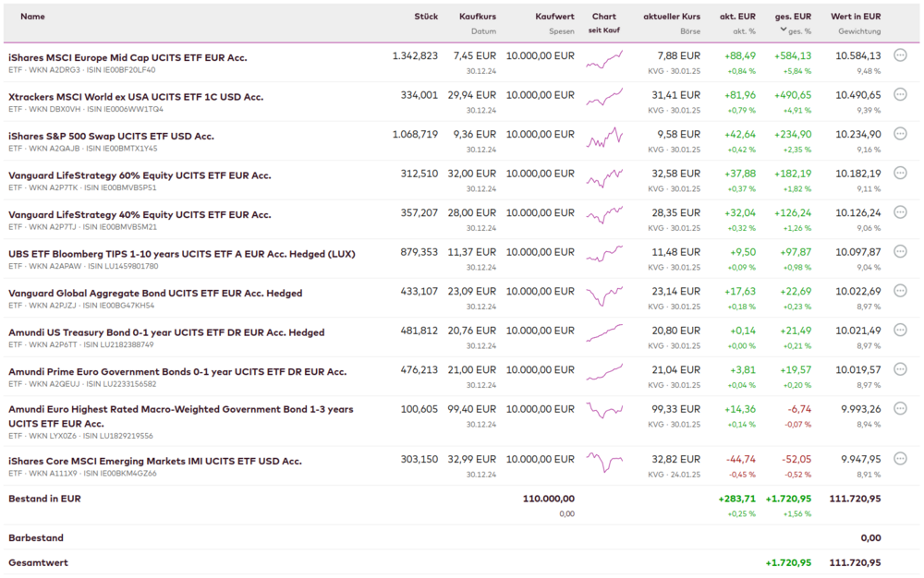Screen dimensions: 924x578
Task: Open more options for iShares S&P 500 Swap
Action: pos(900,134)
